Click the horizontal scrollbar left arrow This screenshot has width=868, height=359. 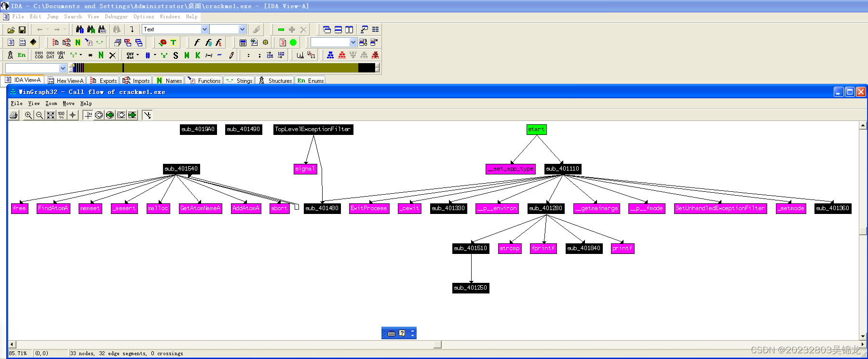(x=12, y=344)
